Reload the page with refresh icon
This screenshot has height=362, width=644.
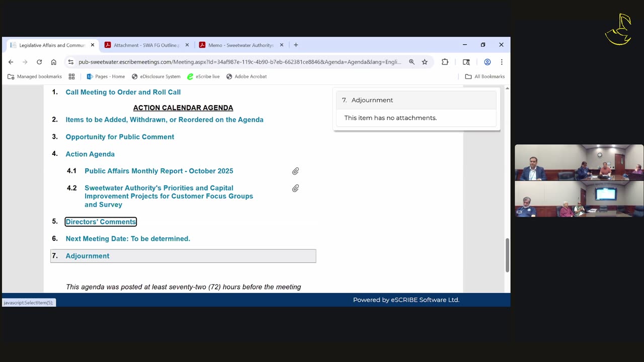[x=39, y=62]
